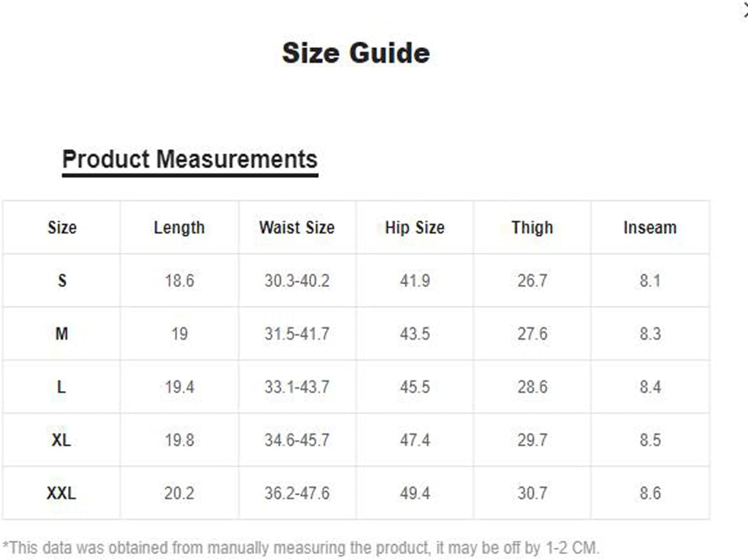
Task: Click the Inseam column header
Action: pos(650,228)
